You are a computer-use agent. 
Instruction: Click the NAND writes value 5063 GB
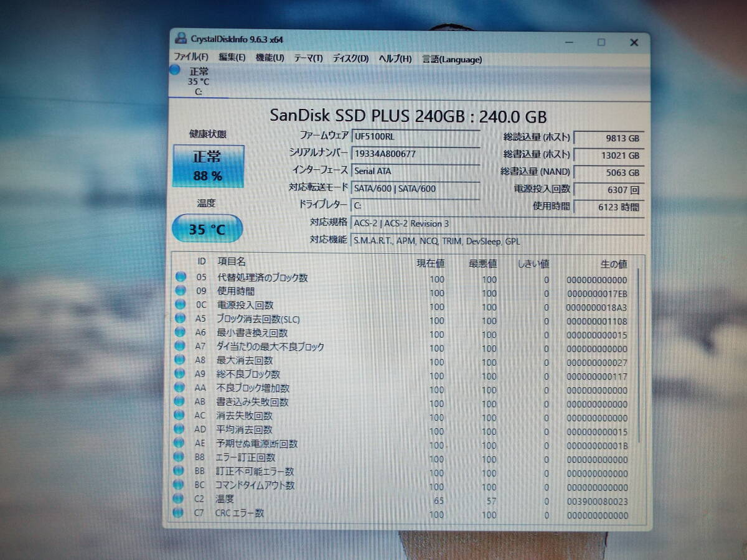point(608,172)
